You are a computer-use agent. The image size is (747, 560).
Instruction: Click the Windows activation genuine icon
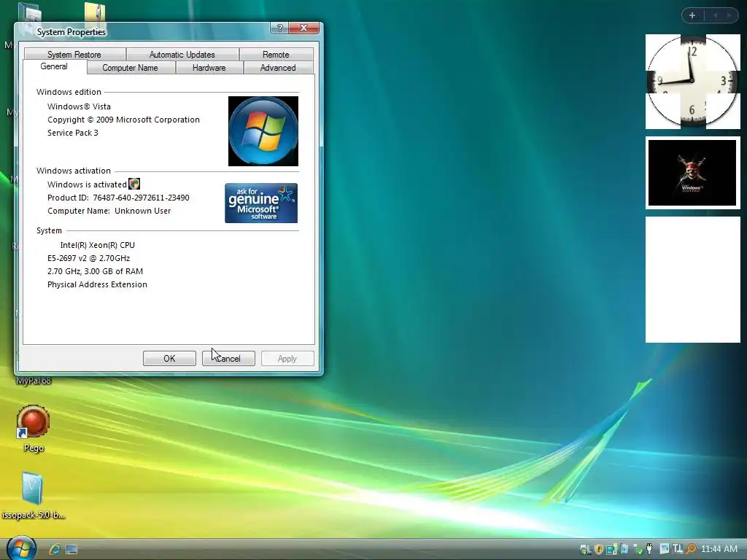pos(134,184)
